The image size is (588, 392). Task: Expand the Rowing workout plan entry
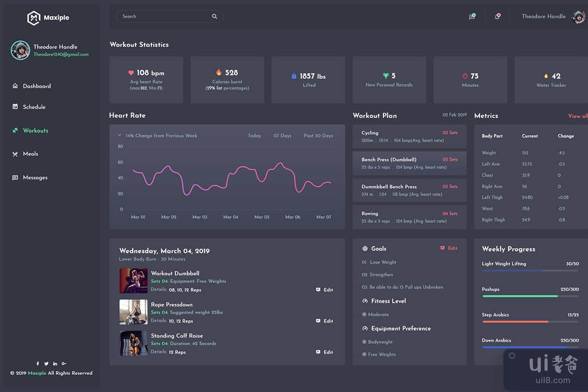(x=409, y=217)
